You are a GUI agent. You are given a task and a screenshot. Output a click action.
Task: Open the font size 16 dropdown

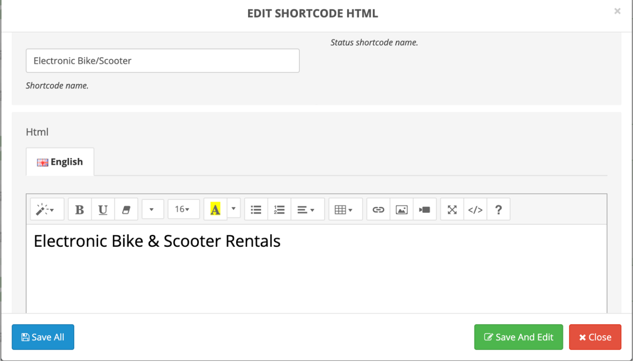pos(183,209)
